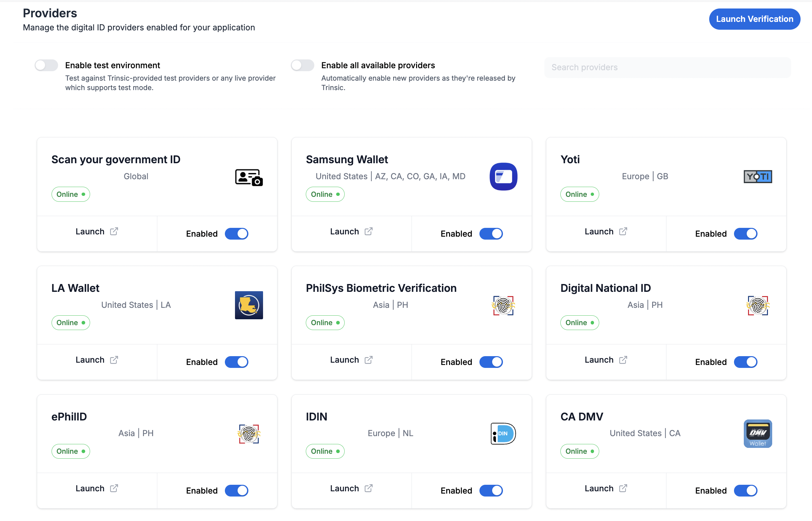Click the Samsung Wallet title text
Screen dimensions: 812x521
click(x=347, y=159)
